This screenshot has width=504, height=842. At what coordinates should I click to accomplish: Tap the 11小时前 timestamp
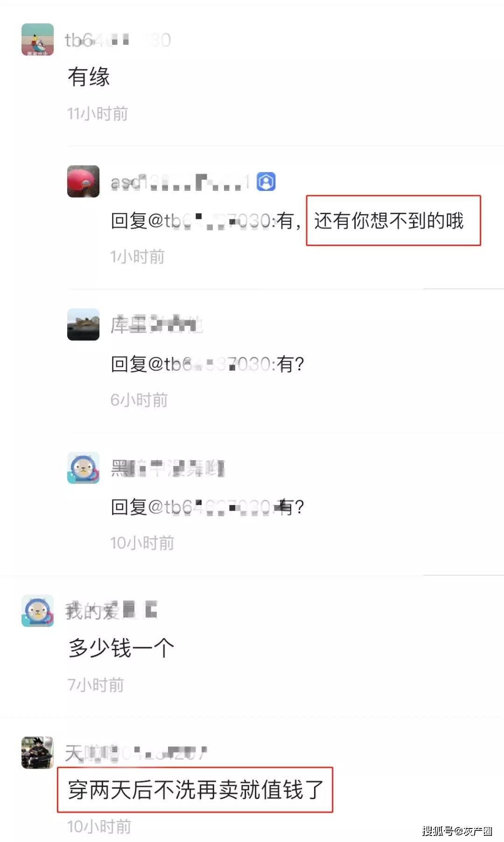pos(98,113)
